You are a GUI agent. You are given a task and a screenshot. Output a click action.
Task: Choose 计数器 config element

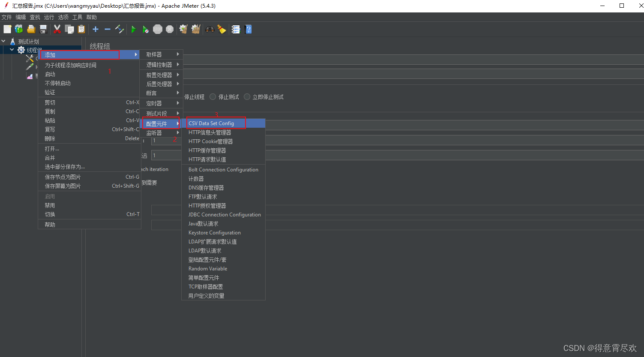(x=224, y=179)
